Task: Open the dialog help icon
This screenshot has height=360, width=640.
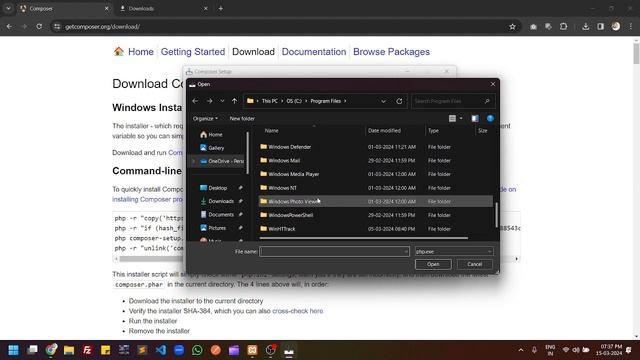Action: click(490, 118)
